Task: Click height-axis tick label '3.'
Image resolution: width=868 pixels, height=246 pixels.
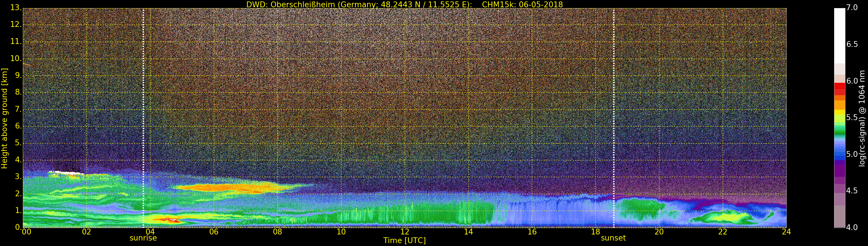Action: (18, 177)
